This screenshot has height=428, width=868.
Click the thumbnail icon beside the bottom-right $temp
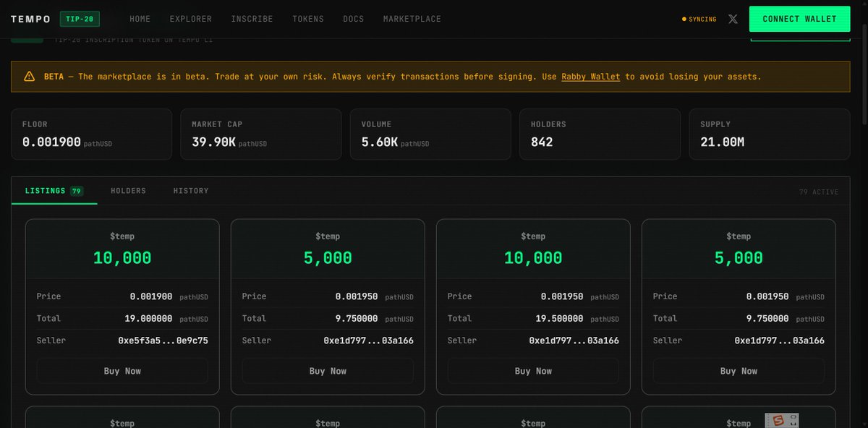click(x=782, y=420)
